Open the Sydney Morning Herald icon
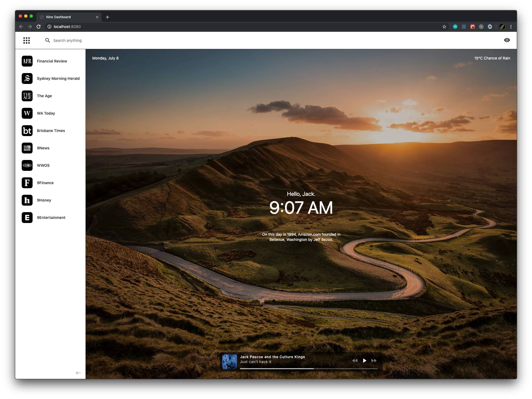Image resolution: width=532 pixels, height=399 pixels. tap(27, 78)
